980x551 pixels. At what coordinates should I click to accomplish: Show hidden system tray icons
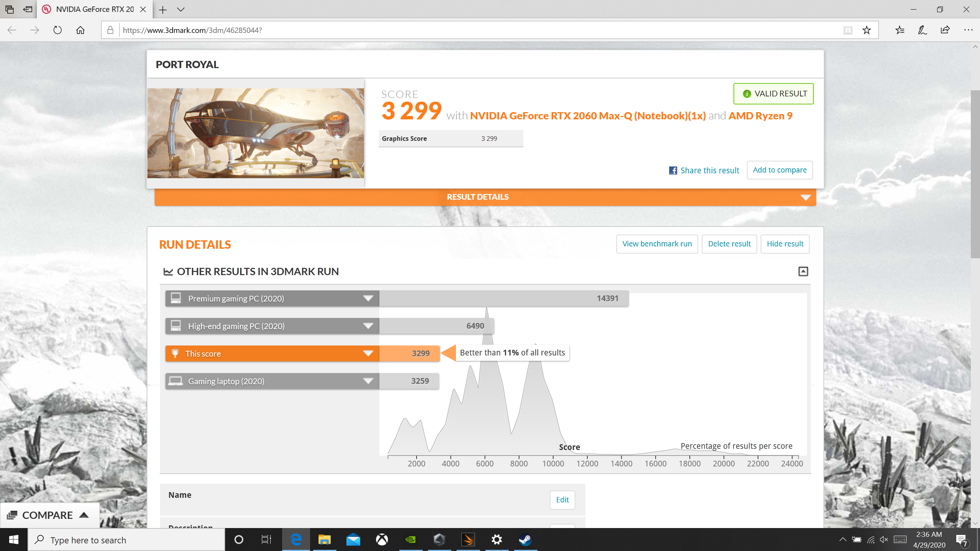[843, 540]
